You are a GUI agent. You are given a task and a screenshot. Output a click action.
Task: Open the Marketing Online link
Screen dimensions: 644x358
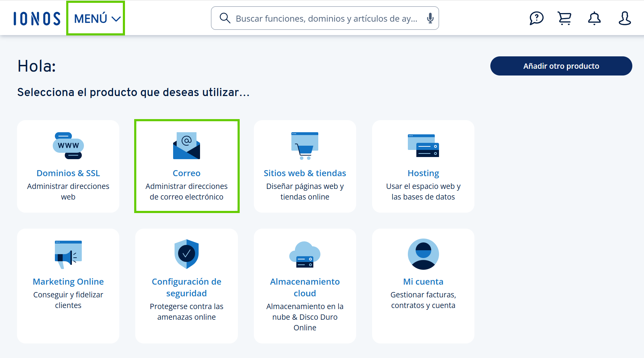tap(68, 281)
